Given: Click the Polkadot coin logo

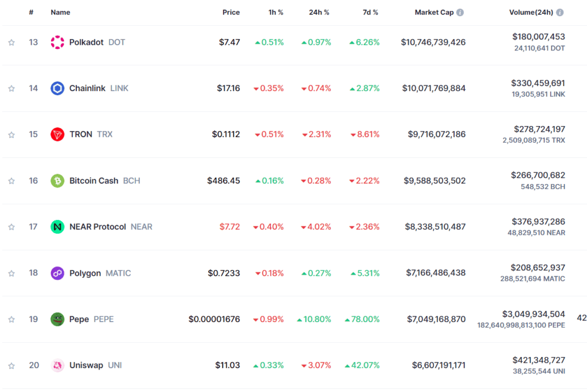Looking at the screenshot, I should pos(57,42).
